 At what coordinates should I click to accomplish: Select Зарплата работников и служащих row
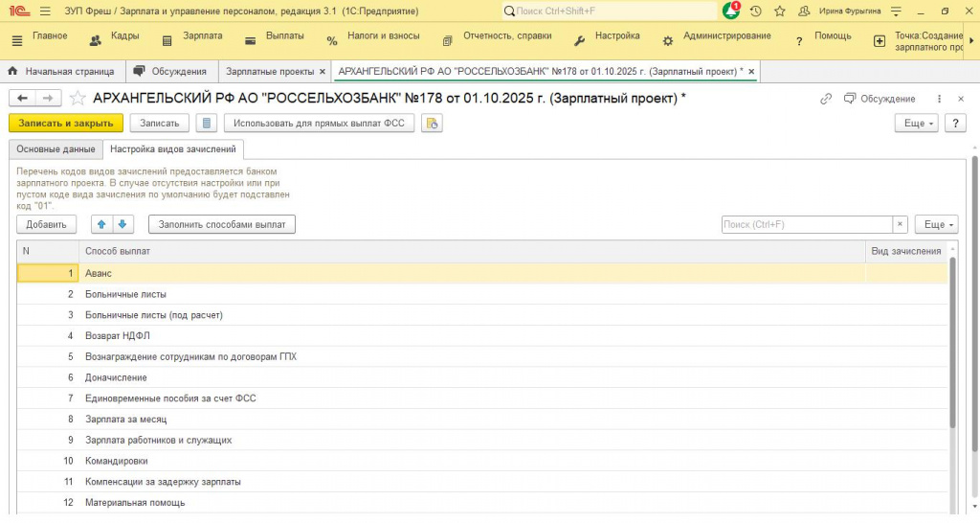(x=482, y=441)
